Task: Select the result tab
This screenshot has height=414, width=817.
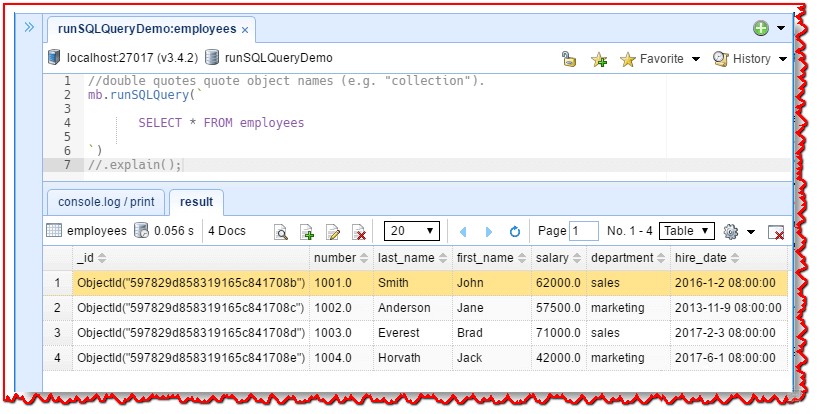Action: click(x=196, y=201)
